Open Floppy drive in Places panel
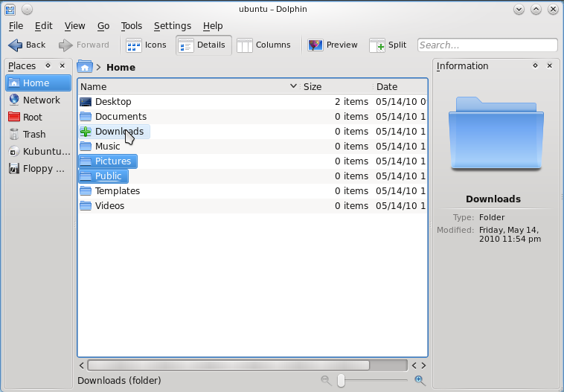 click(x=38, y=169)
